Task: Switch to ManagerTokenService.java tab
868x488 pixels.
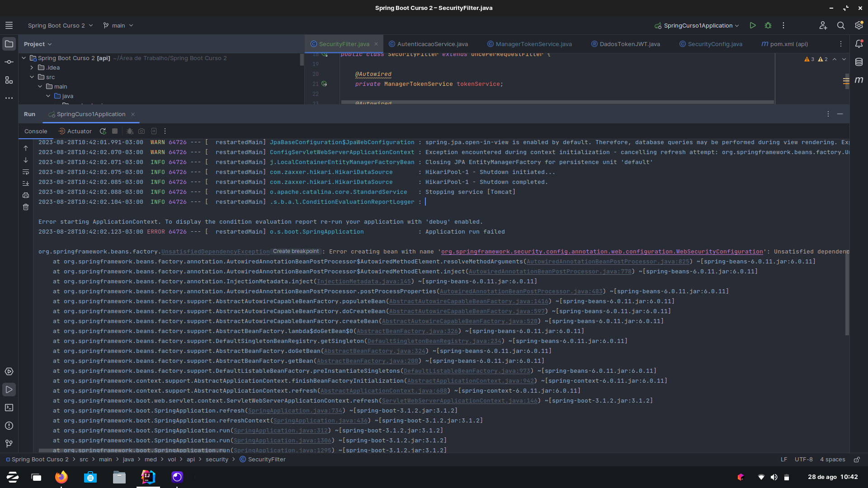Action: (x=529, y=44)
